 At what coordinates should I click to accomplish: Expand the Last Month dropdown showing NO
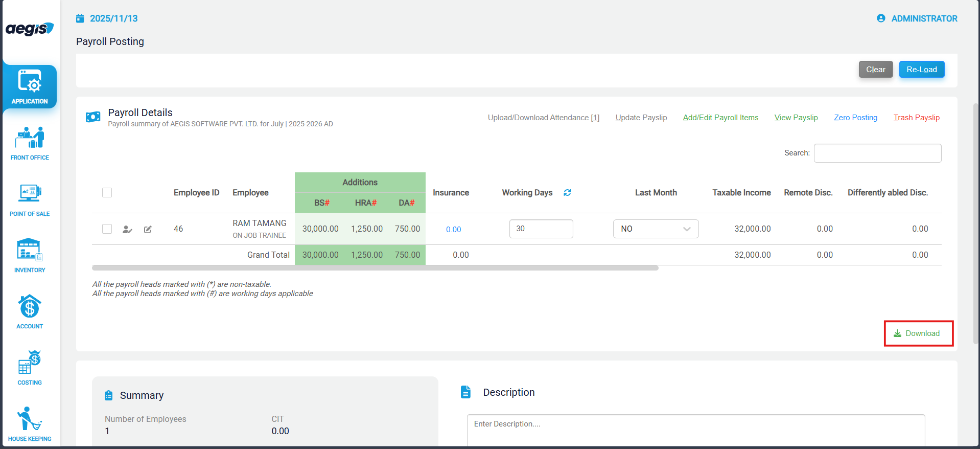656,229
